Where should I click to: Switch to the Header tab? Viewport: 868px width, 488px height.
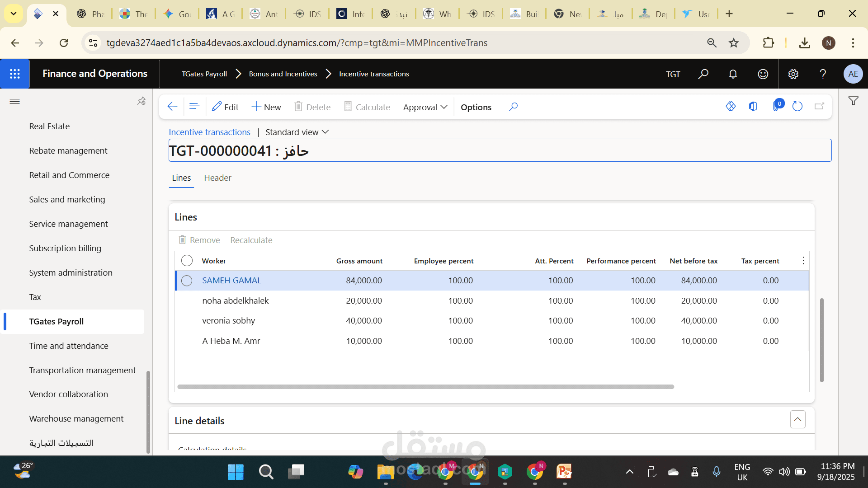217,178
